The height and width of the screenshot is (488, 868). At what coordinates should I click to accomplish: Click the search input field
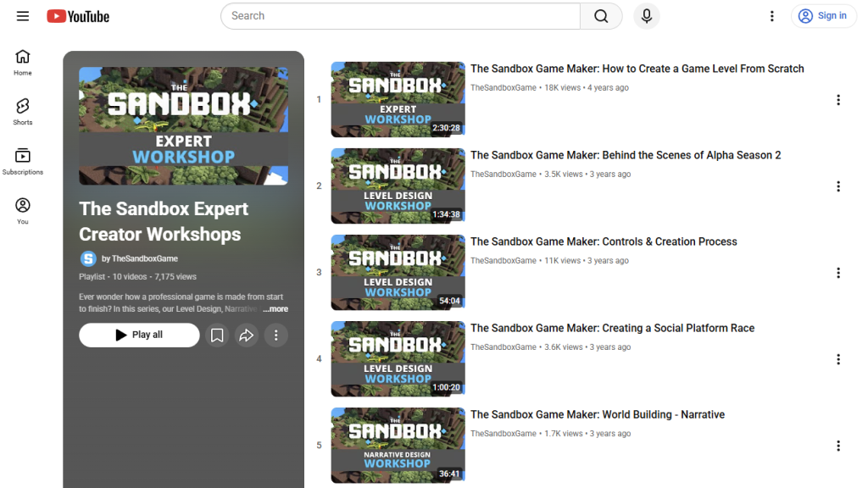click(x=398, y=15)
